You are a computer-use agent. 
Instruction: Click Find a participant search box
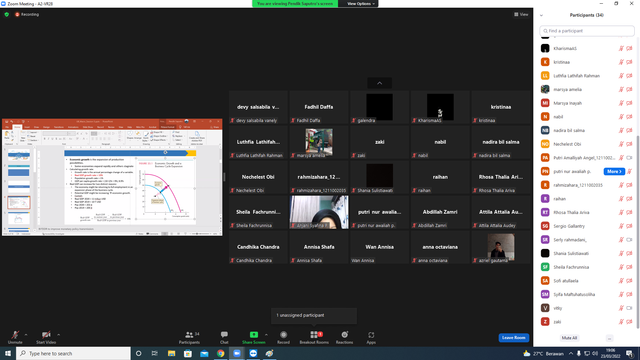(x=587, y=31)
